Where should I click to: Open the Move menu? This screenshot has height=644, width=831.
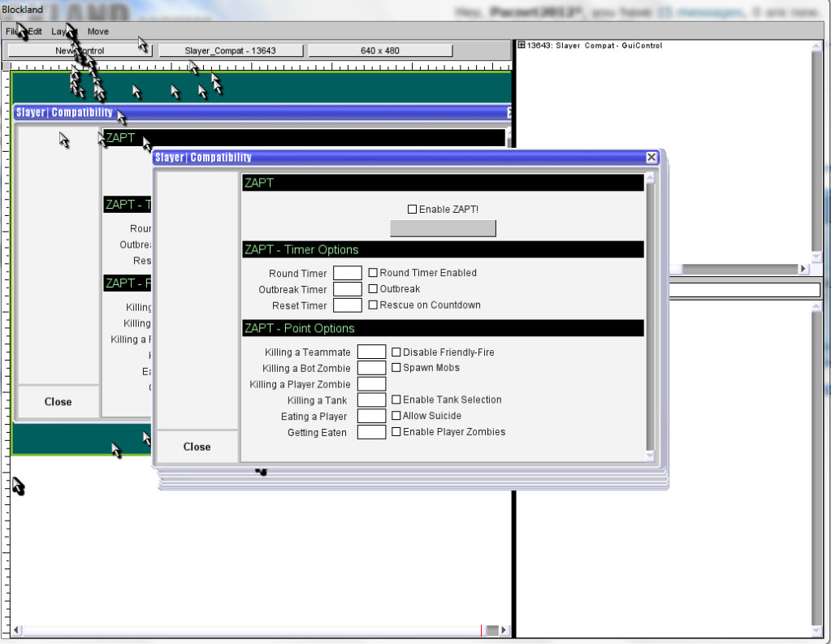click(97, 32)
